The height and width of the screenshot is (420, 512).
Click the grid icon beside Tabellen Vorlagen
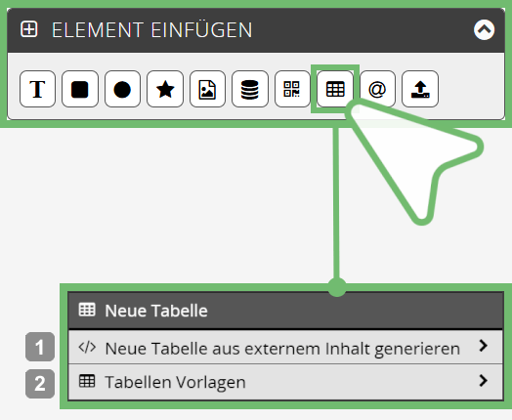coord(87,381)
